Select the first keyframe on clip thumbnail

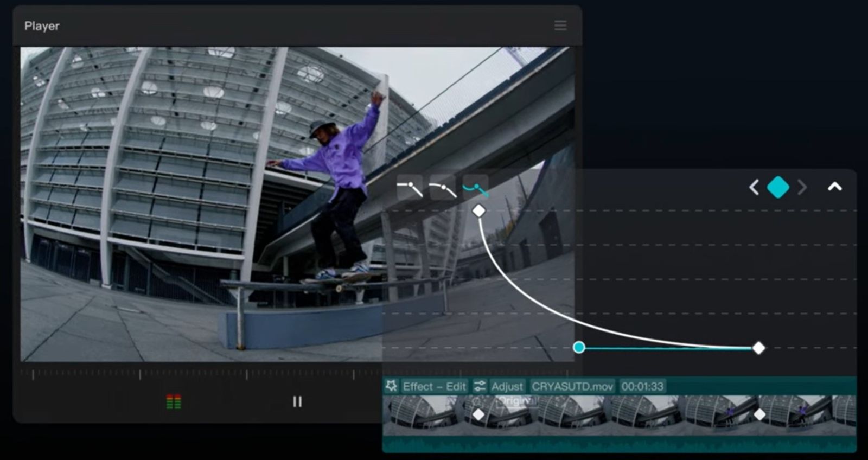(x=478, y=415)
